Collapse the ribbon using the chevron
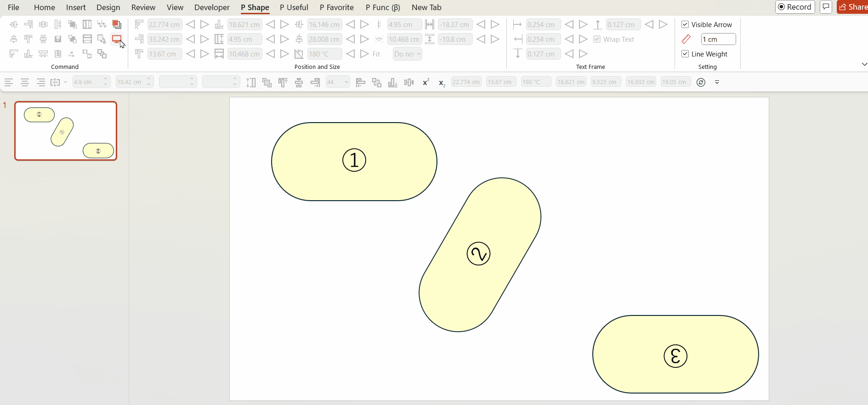This screenshot has height=405, width=868. point(864,64)
